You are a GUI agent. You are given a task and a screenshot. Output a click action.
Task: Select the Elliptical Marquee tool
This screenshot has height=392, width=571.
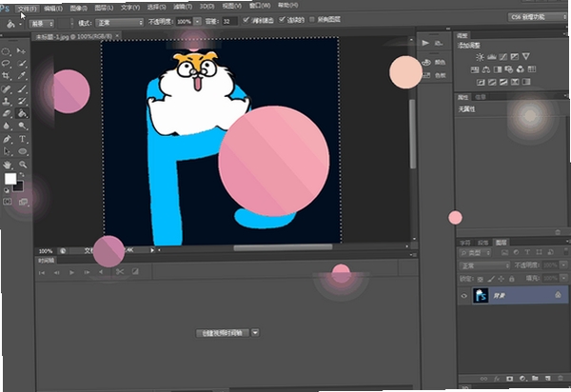pyautogui.click(x=7, y=52)
